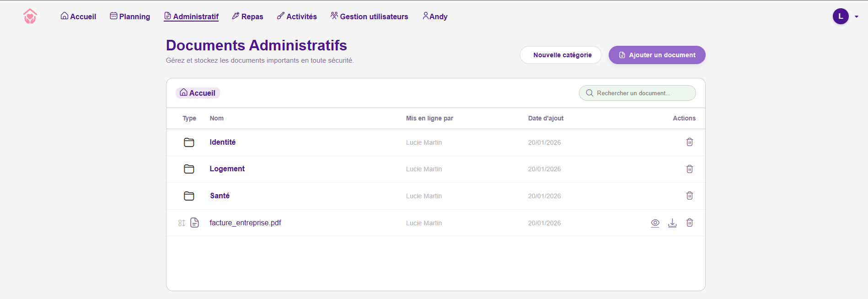
Task: Delete facture_entreprise.pdf file
Action: click(x=689, y=223)
